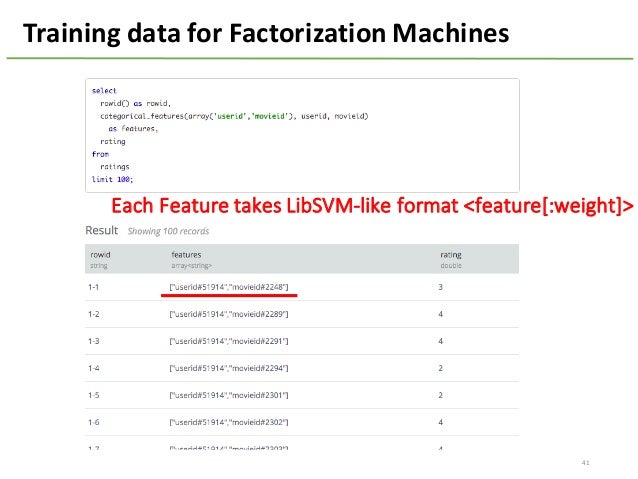
Task: Select the rowid column header
Action: [100, 255]
